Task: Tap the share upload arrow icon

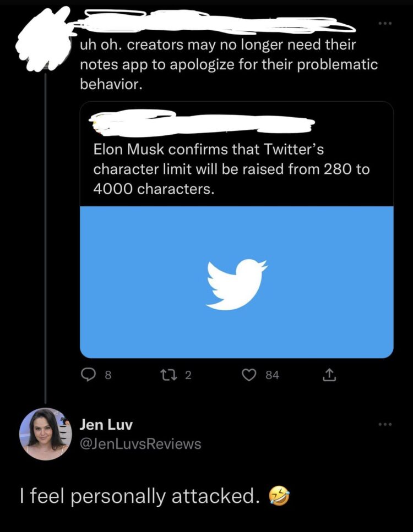Action: point(328,375)
